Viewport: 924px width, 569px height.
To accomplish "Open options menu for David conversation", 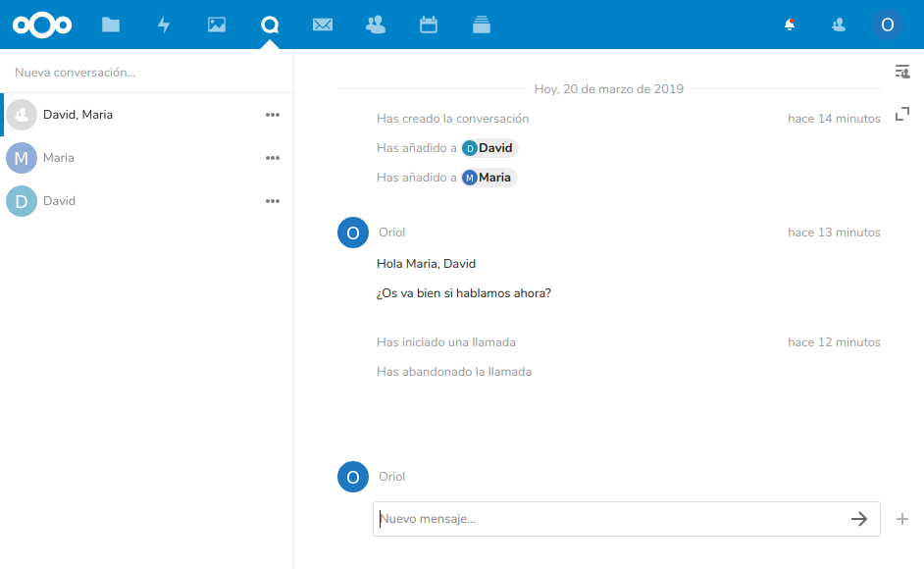I will (273, 201).
